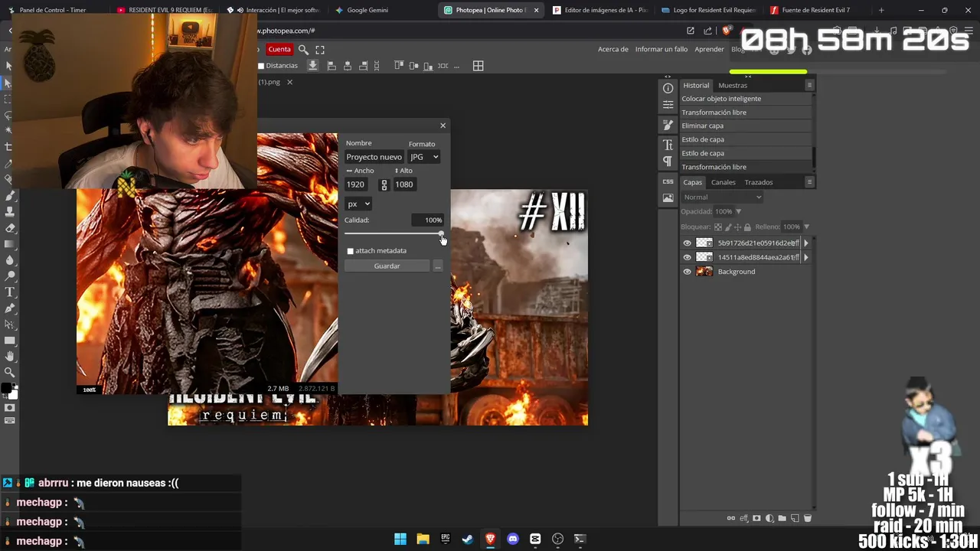
Task: Switch to the Trazados tab
Action: point(759,182)
